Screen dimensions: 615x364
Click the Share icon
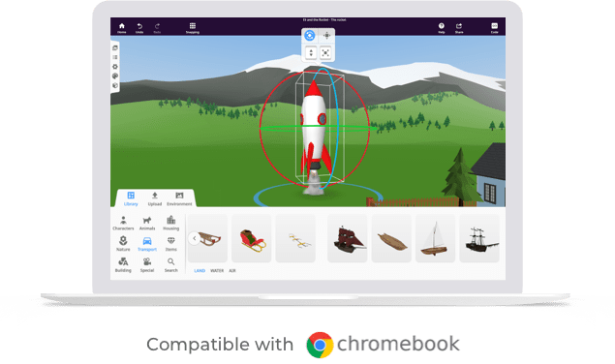coord(459,28)
